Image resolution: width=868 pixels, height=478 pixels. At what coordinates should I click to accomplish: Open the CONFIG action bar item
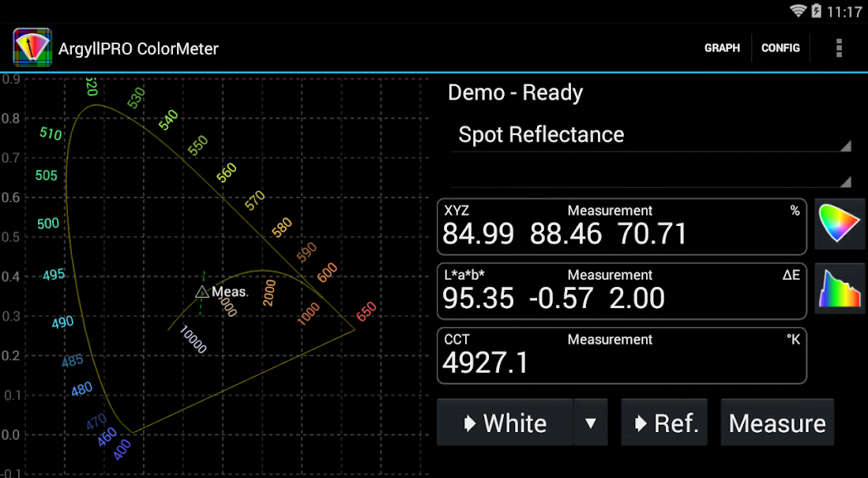click(x=780, y=48)
